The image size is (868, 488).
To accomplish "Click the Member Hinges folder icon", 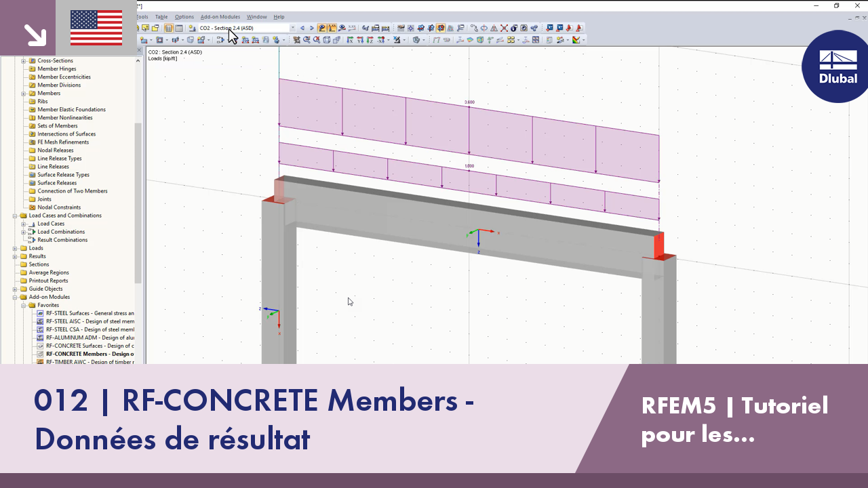I will point(32,68).
